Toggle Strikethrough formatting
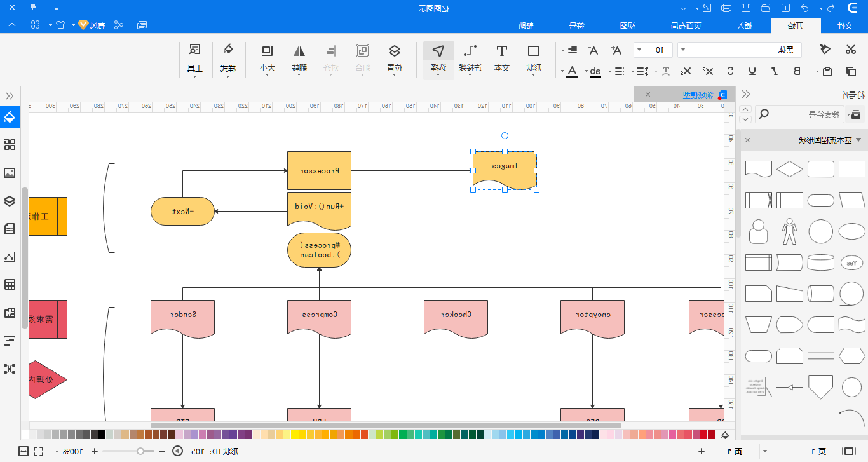 (730, 71)
